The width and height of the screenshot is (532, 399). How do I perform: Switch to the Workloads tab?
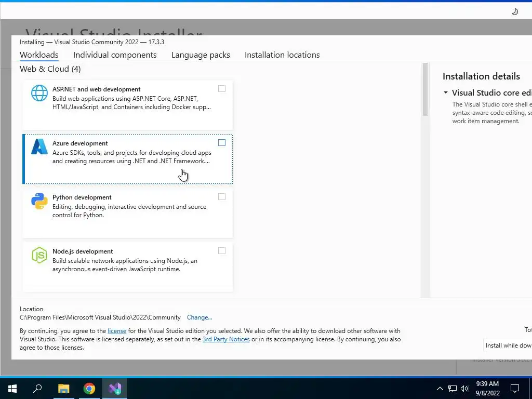click(x=39, y=55)
